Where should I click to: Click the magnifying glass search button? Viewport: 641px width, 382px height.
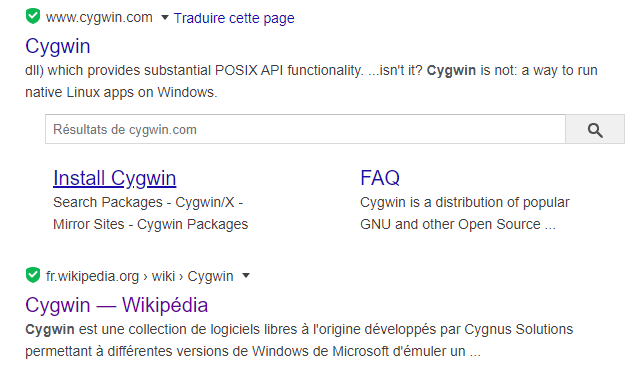[x=595, y=130]
